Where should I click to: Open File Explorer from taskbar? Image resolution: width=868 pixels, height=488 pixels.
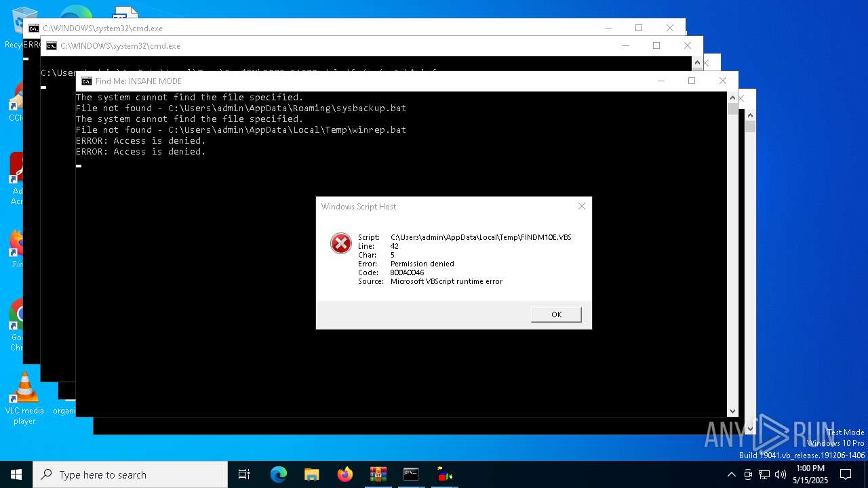click(x=312, y=474)
